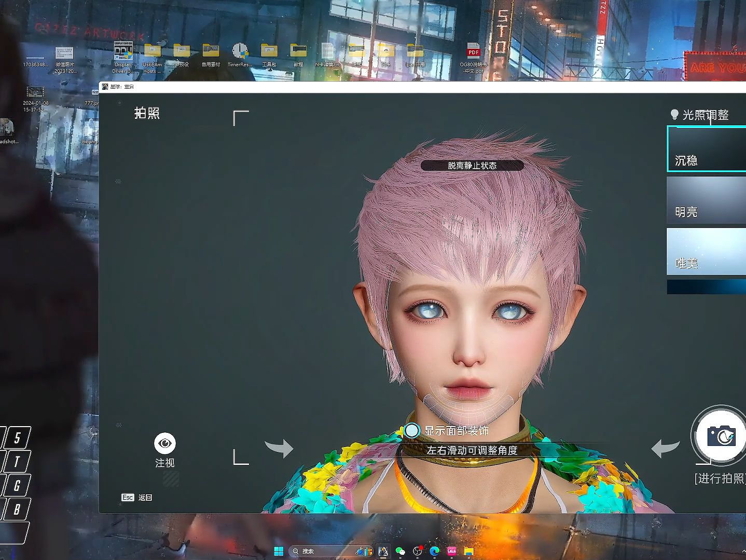The image size is (746, 560).
Task: Click the 拍照 heading
Action: [x=147, y=113]
